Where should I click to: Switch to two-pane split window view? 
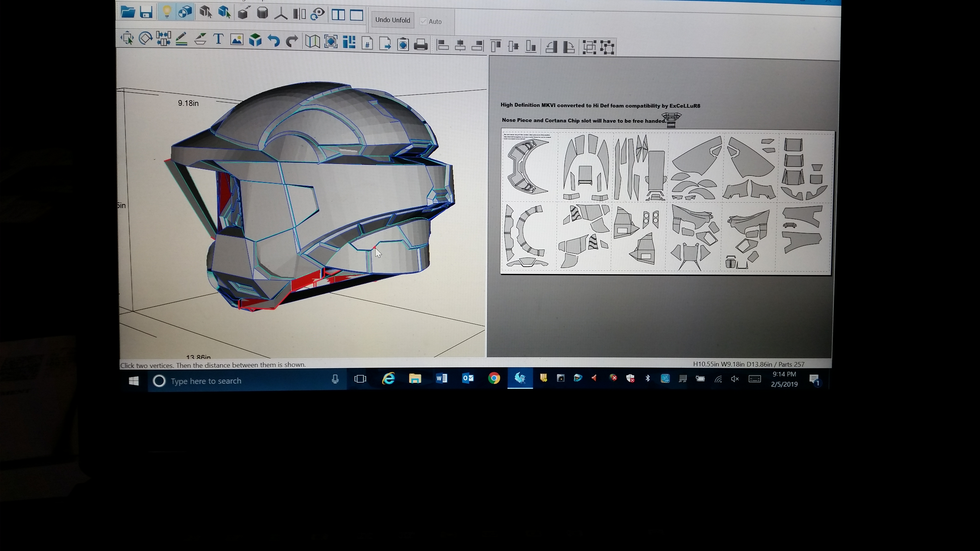(338, 15)
